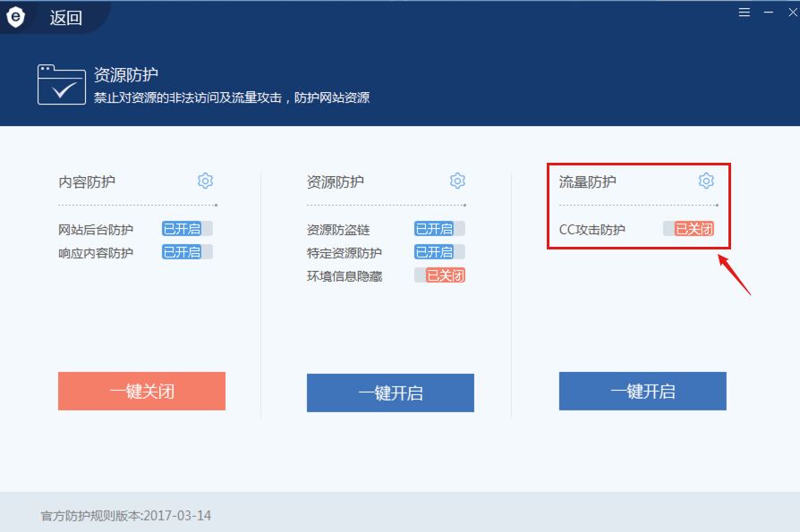Image resolution: width=800 pixels, height=532 pixels.
Task: Click 一键开启 button under 流量防护
Action: coord(643,391)
